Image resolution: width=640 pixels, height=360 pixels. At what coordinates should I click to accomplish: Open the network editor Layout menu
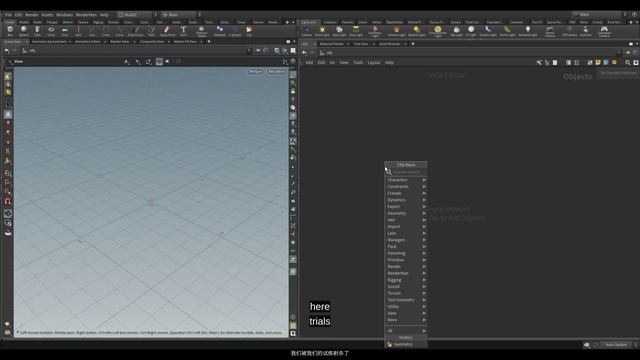click(x=373, y=62)
